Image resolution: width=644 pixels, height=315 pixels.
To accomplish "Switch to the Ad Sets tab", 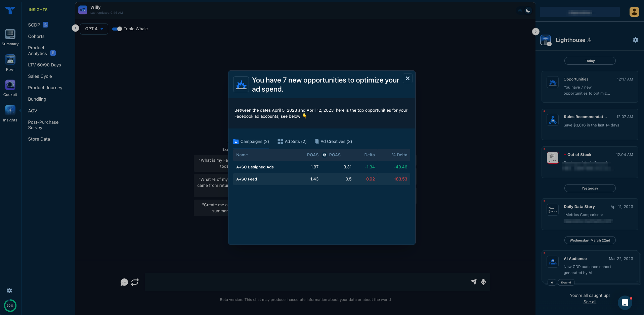I will click(x=292, y=141).
